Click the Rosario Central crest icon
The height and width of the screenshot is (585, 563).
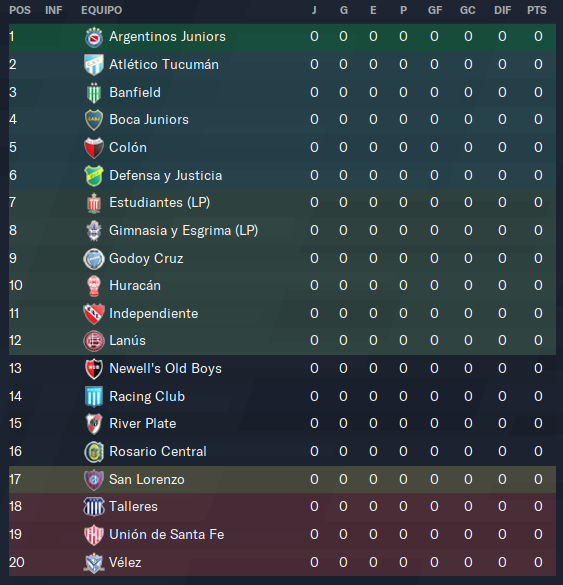(94, 452)
